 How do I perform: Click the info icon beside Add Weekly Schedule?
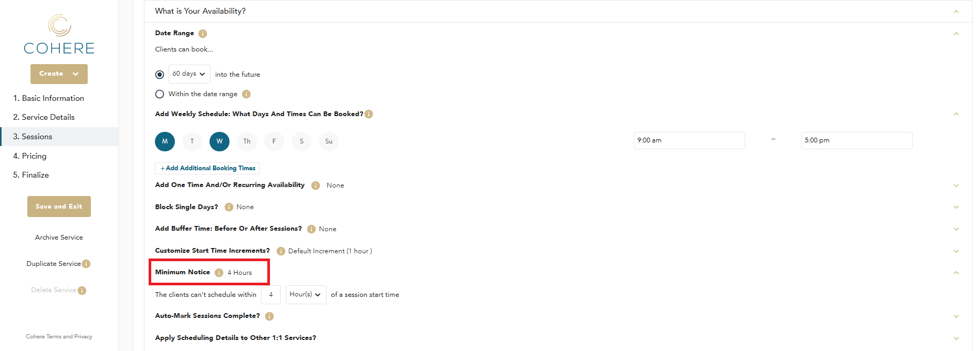coord(369,114)
